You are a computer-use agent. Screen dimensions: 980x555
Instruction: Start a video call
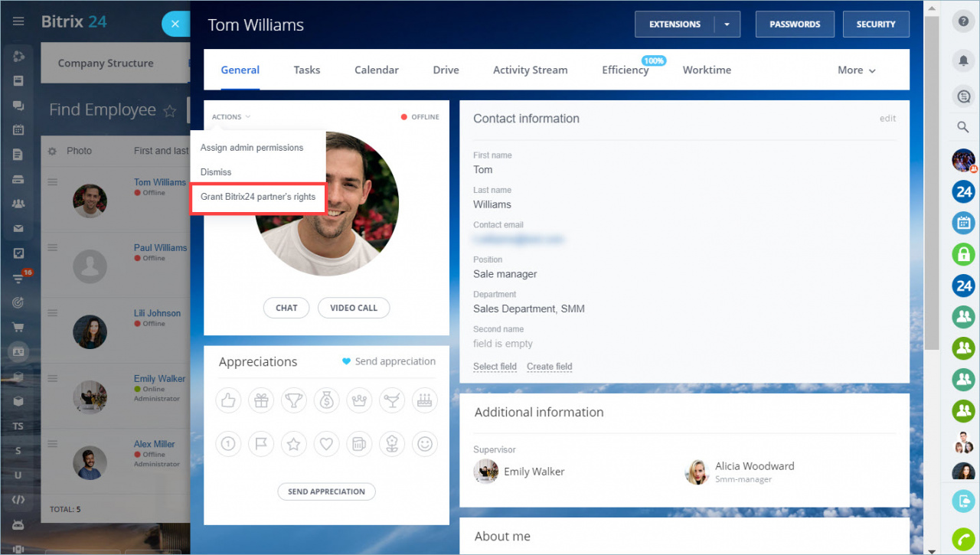354,308
